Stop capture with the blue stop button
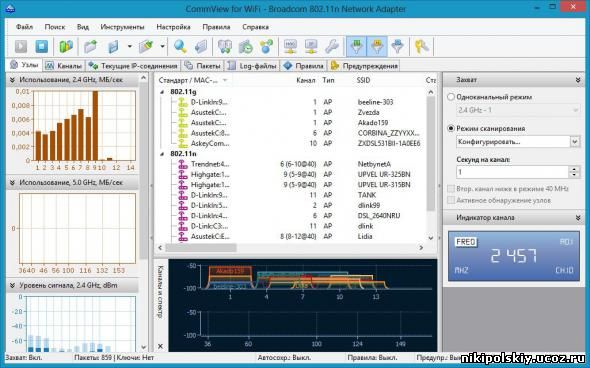The height and width of the screenshot is (368, 590). [x=41, y=46]
